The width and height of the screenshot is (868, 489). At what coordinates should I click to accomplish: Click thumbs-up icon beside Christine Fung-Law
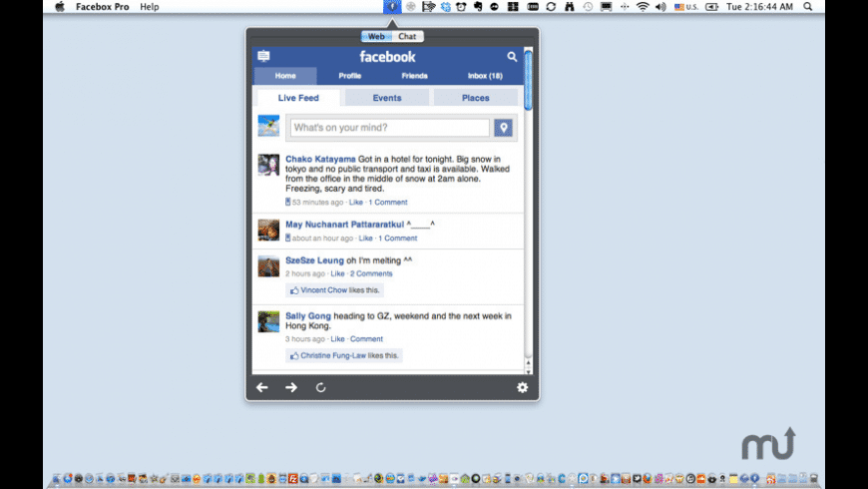[x=294, y=355]
